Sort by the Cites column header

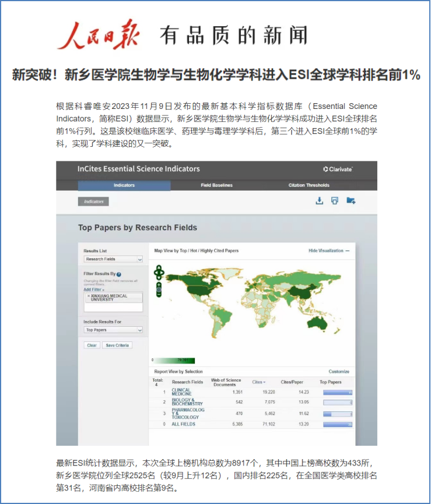pos(258,382)
